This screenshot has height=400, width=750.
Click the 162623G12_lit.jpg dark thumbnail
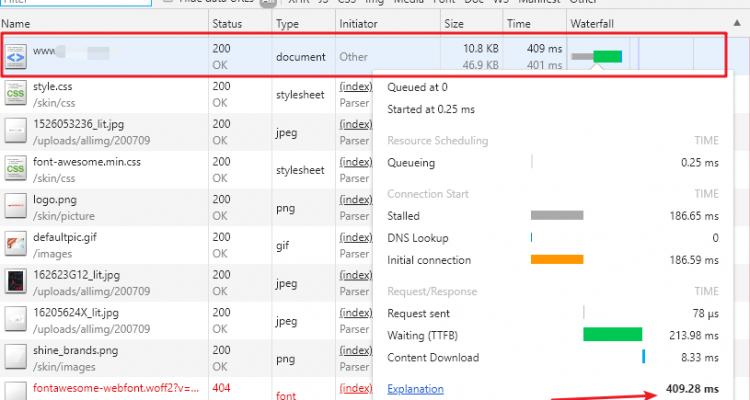click(16, 281)
